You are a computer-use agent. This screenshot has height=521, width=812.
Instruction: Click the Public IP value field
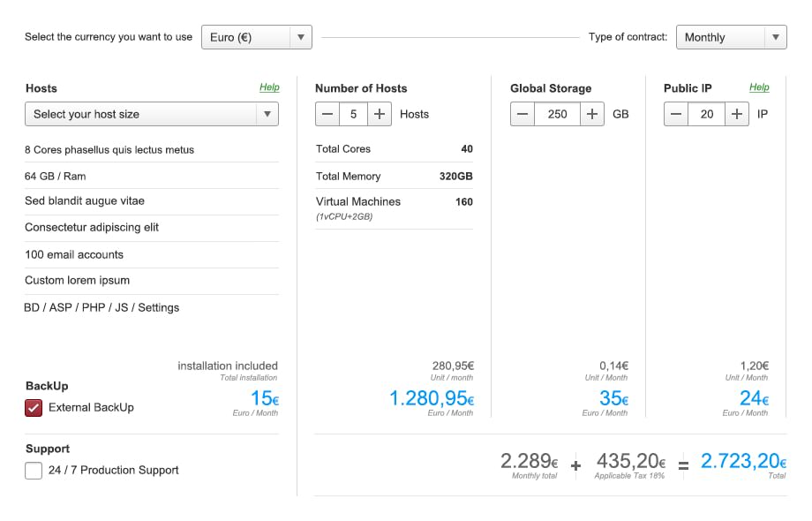point(707,114)
